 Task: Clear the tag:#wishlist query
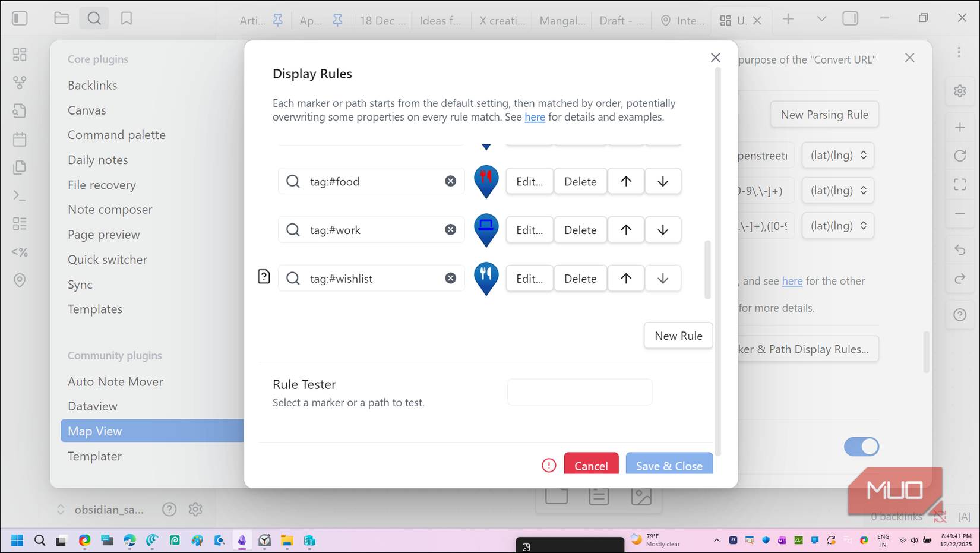click(451, 278)
